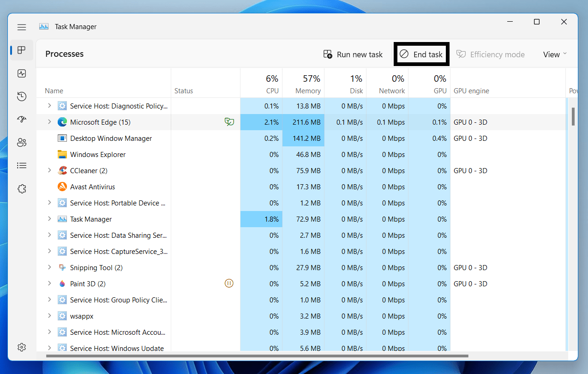Open the App history sidebar icon
Image resolution: width=588 pixels, height=374 pixels.
pyautogui.click(x=22, y=97)
